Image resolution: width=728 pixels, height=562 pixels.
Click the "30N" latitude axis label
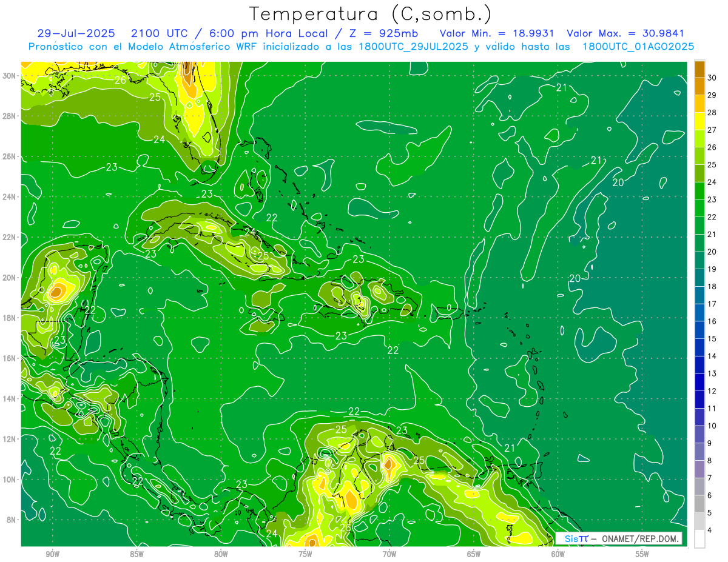pyautogui.click(x=10, y=75)
